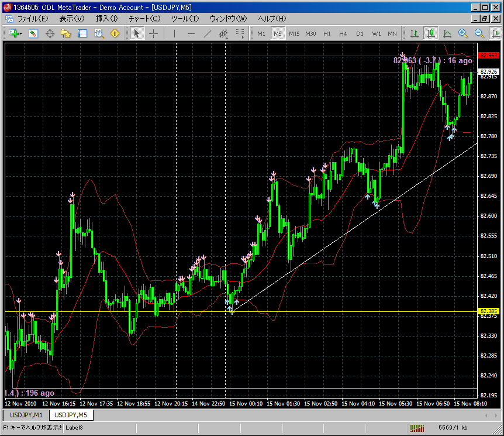Set timeframe to M15
Screen dimensions: 504x436
point(294,33)
